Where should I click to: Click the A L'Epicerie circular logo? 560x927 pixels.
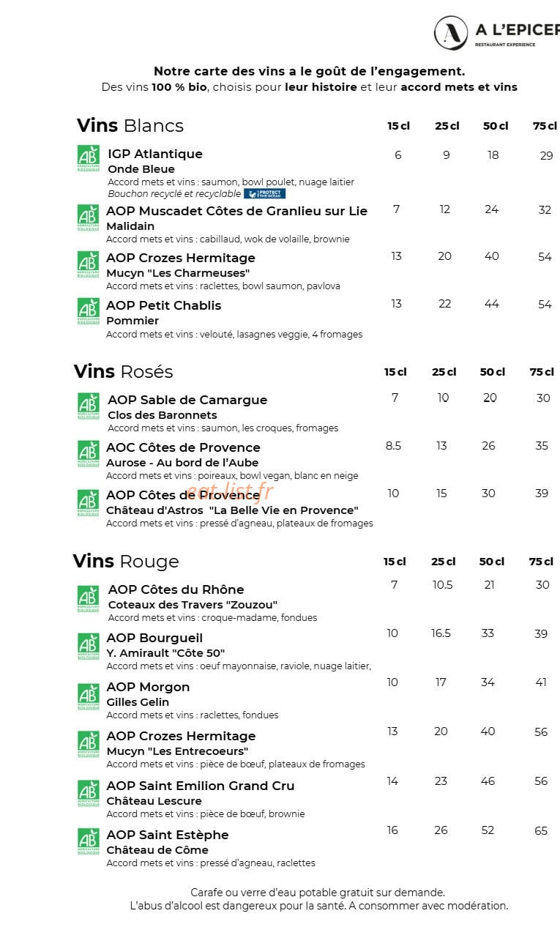point(450,33)
